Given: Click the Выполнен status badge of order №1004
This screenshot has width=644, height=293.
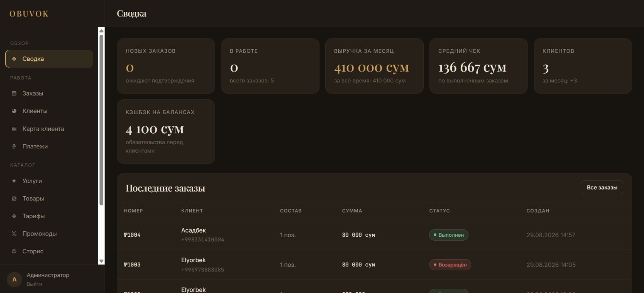Looking at the screenshot, I should 449,235.
